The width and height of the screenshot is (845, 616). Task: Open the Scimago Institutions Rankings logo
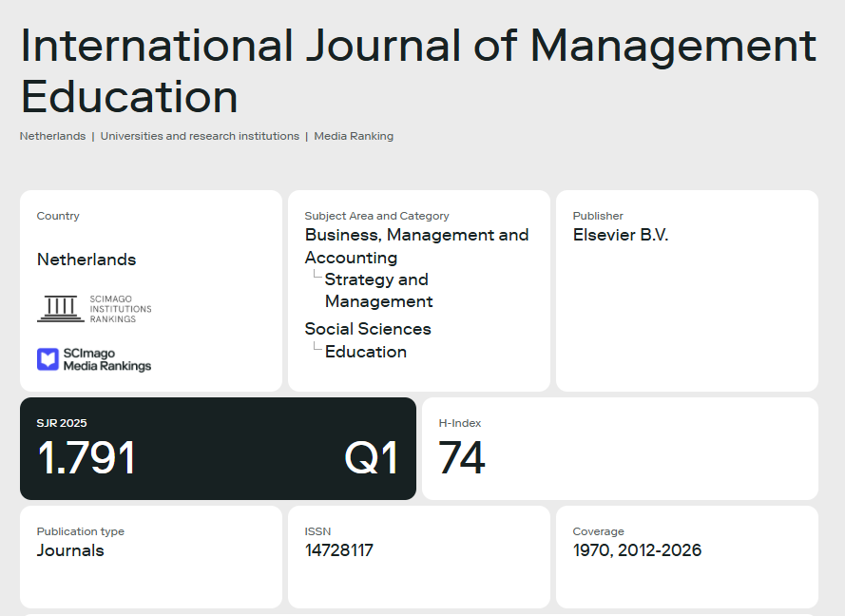coord(94,309)
